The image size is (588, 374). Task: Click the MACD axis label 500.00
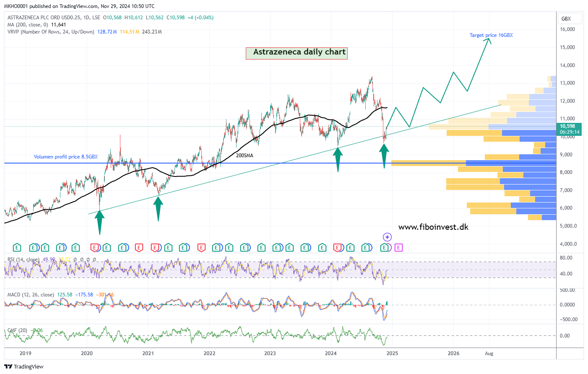click(x=567, y=290)
